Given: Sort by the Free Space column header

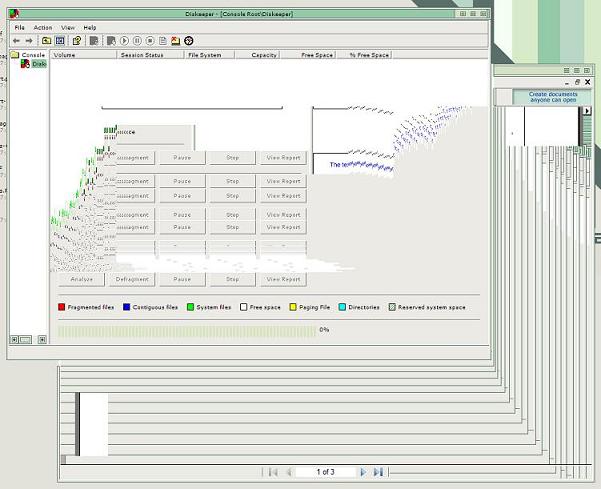Looking at the screenshot, I should click(x=308, y=55).
